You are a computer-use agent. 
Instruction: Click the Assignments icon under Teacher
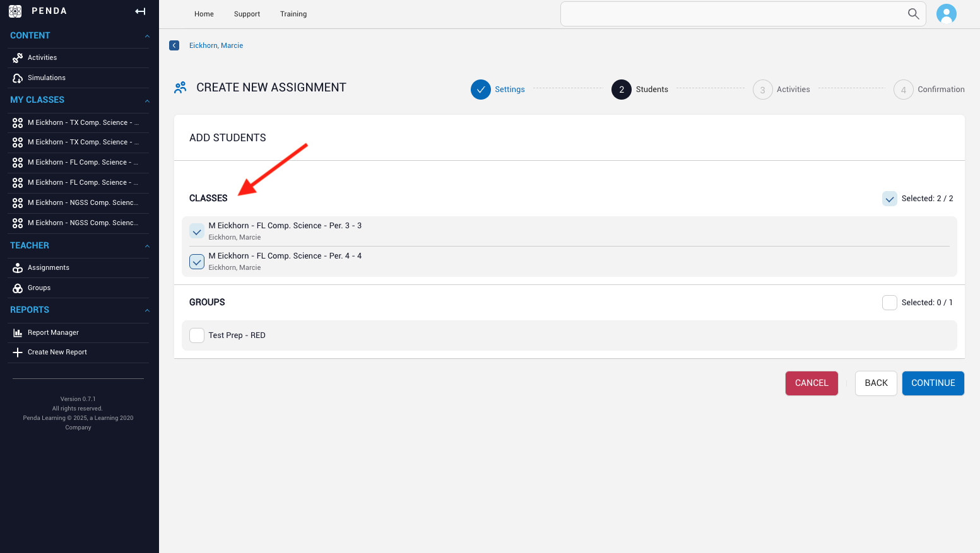[18, 268]
